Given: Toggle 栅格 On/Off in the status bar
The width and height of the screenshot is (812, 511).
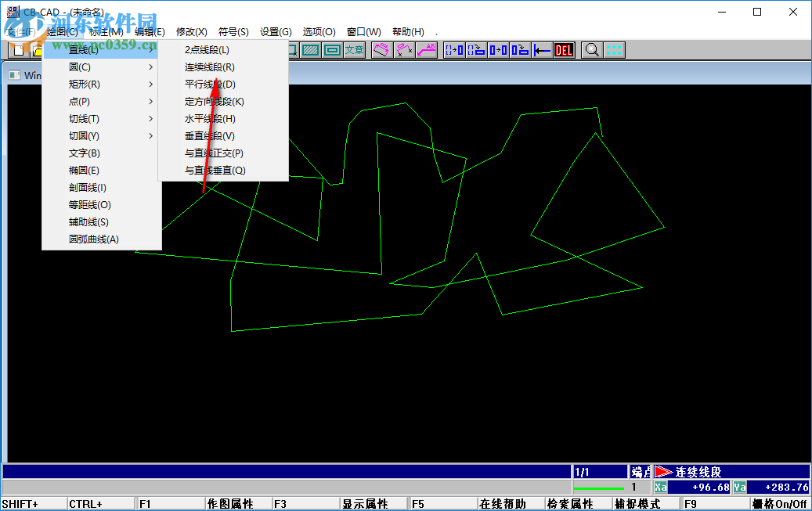Looking at the screenshot, I should pos(780,503).
